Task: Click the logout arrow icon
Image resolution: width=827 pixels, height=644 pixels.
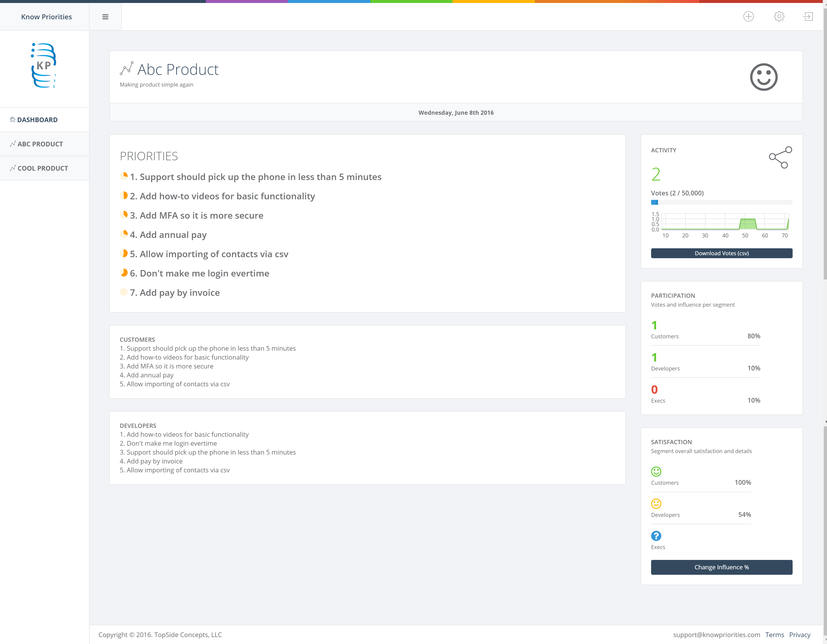Action: (808, 17)
